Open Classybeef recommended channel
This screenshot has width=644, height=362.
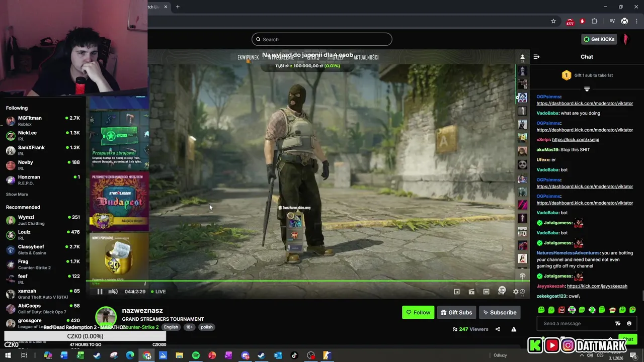pyautogui.click(x=43, y=249)
